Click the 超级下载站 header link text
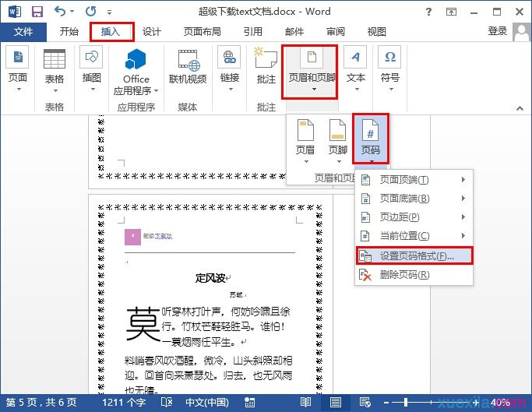The image size is (532, 412). pos(157,236)
